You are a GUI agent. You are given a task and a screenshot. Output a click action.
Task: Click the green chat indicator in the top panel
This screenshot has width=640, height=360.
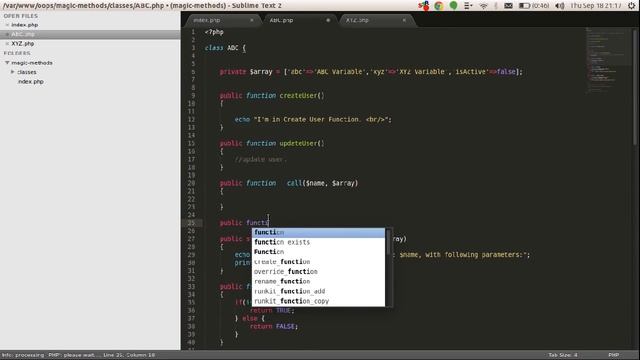click(x=453, y=5)
